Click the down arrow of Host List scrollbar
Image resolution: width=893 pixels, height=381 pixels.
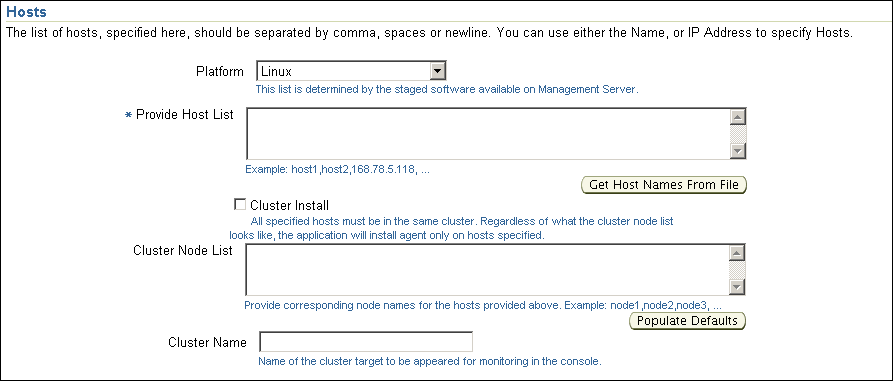tap(738, 150)
